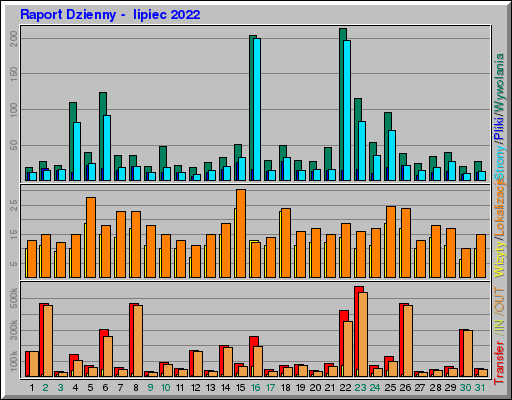
Task: Click day label 10 on the x-axis
Action: point(165,388)
